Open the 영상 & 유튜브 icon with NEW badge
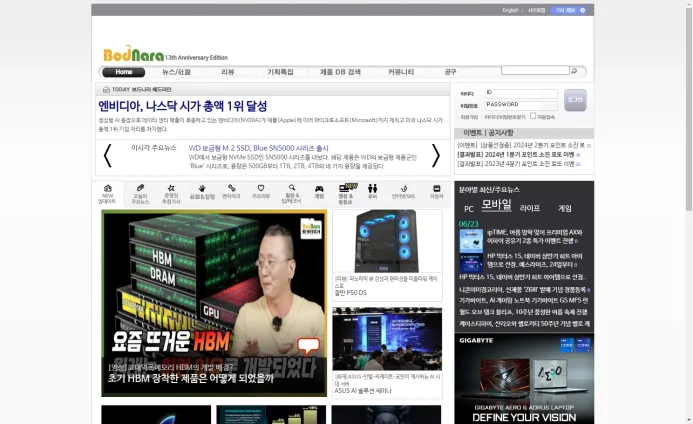Viewport: 693px width, 424px height. tap(346, 194)
